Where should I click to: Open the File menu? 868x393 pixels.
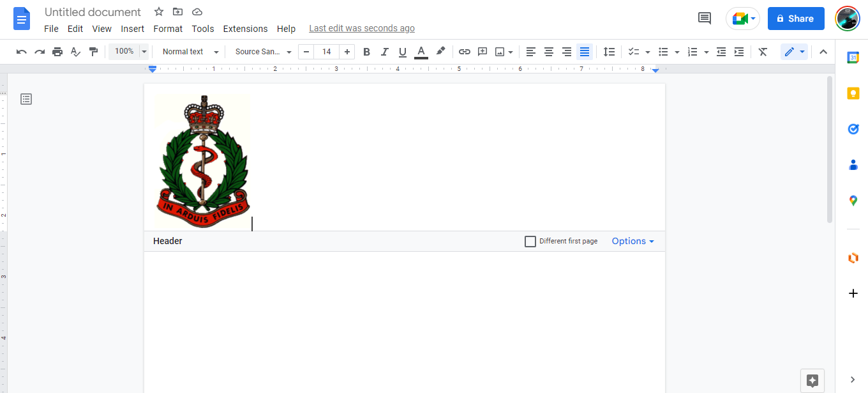[x=51, y=29]
